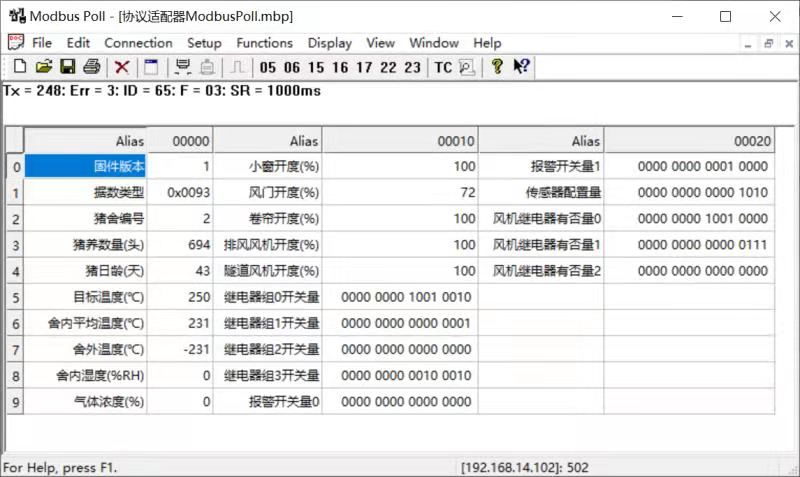Click the 00010 column header
This screenshot has height=477, width=800.
pyautogui.click(x=401, y=140)
